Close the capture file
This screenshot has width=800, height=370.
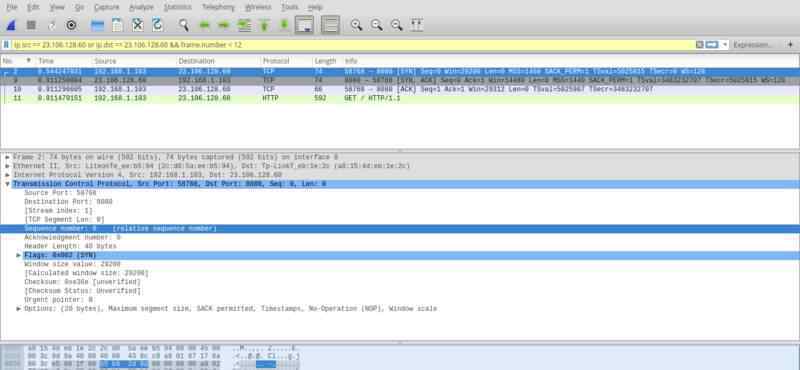point(138,25)
